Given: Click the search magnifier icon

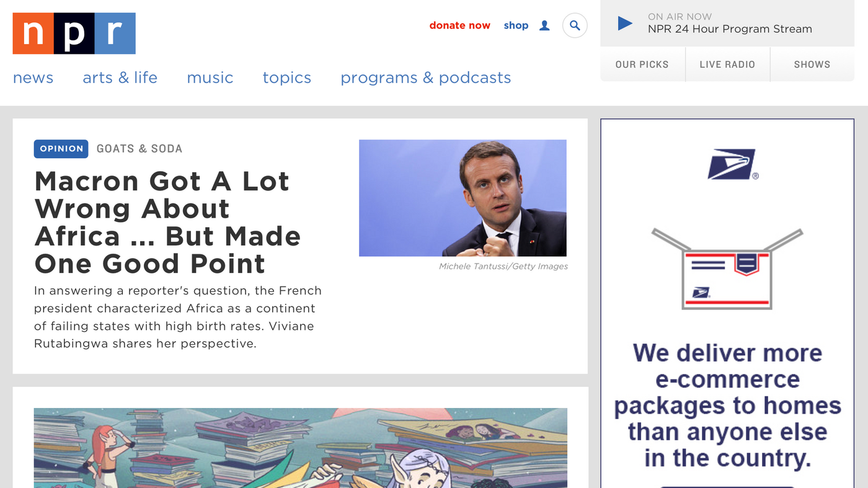Looking at the screenshot, I should 574,25.
